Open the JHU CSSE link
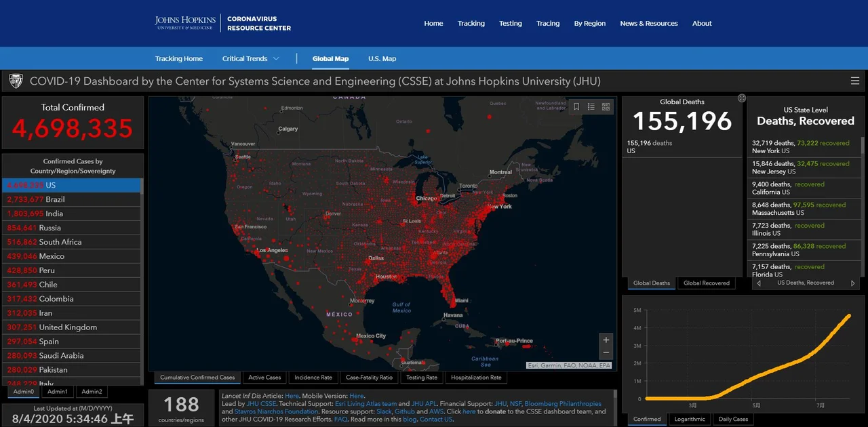 pyautogui.click(x=261, y=403)
